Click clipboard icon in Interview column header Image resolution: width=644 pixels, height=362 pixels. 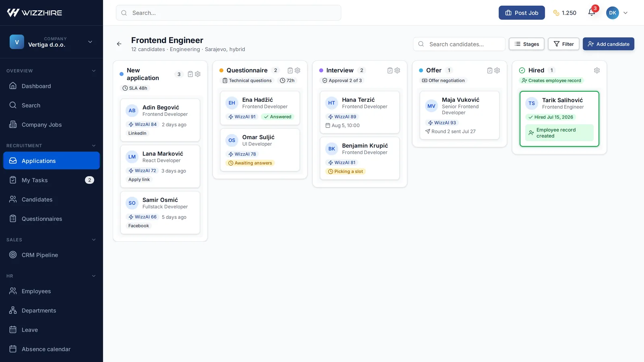[x=390, y=70]
